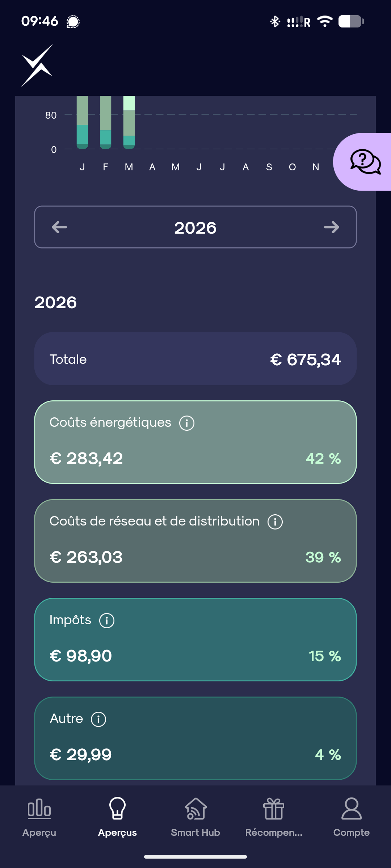Show info for Impôts
The image size is (391, 868).
click(x=107, y=620)
